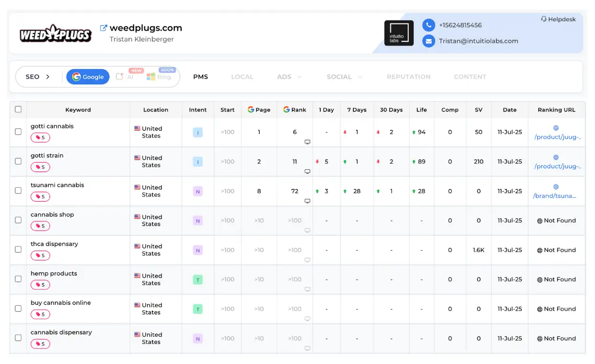
Task: Check the checkbox for hemp products row
Action: (x=18, y=279)
